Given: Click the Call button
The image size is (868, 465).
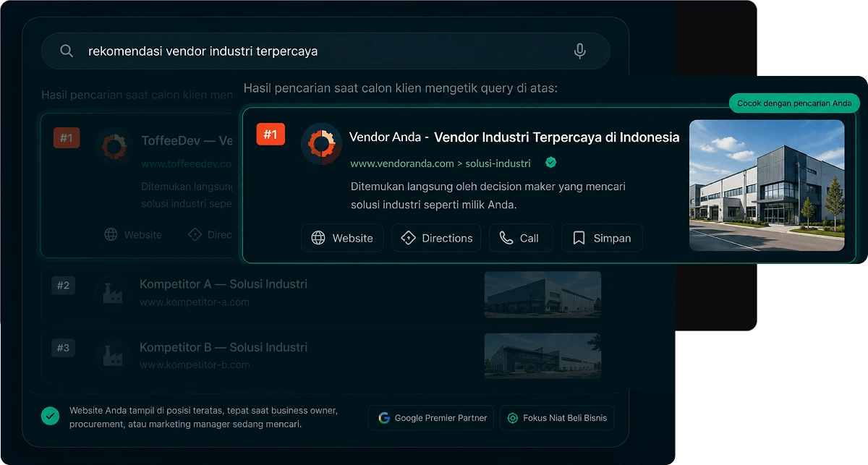Looking at the screenshot, I should (520, 238).
